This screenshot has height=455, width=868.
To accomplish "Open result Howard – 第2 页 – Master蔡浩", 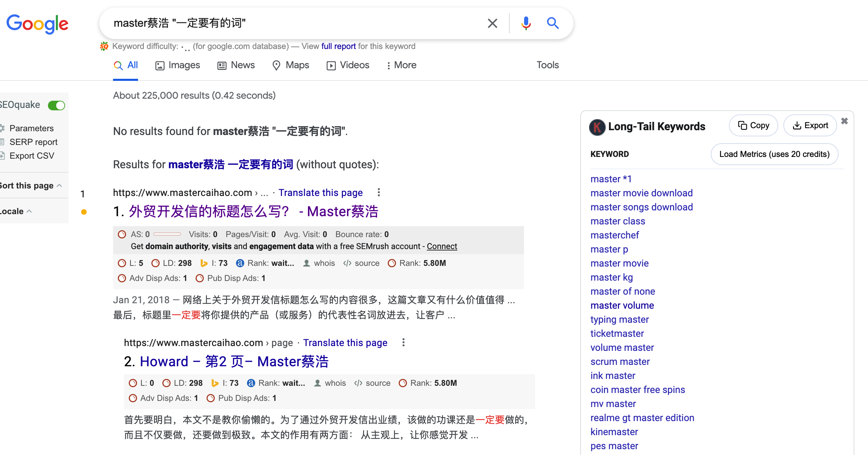I will click(x=234, y=361).
